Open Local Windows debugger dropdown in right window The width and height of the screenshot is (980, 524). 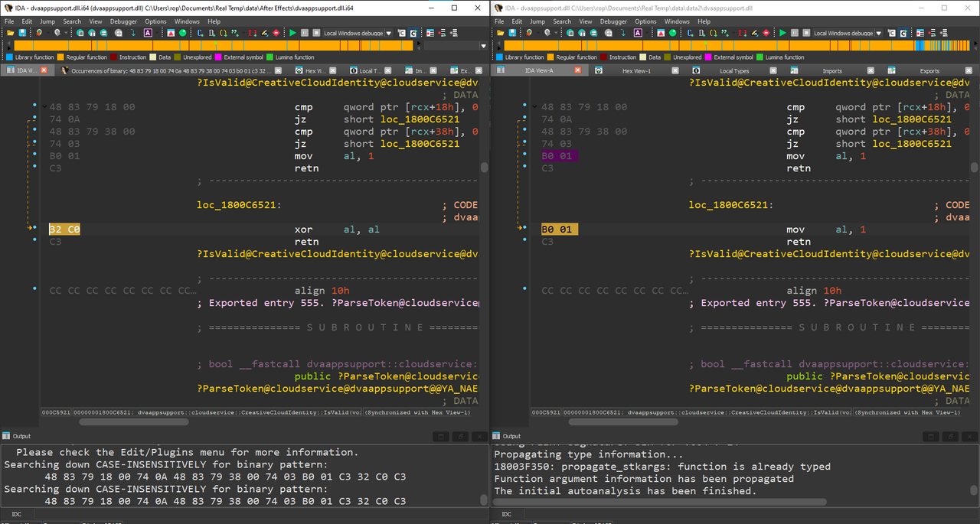879,34
